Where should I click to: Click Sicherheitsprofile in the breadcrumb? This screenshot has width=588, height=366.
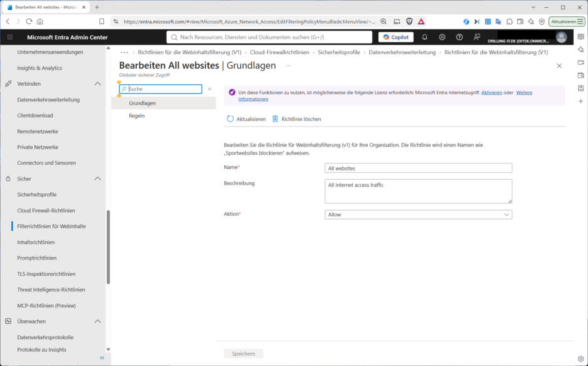pyautogui.click(x=339, y=52)
